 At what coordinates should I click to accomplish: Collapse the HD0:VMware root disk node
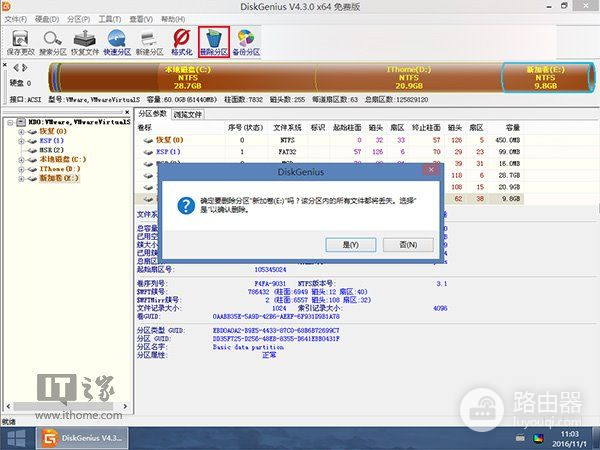coord(9,123)
